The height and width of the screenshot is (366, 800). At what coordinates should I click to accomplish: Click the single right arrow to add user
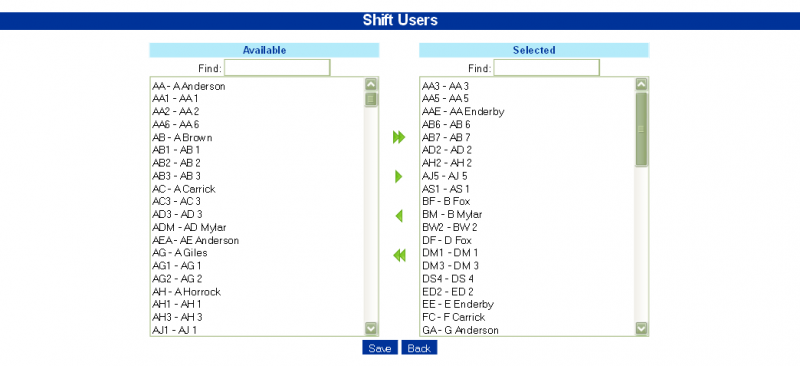399,177
